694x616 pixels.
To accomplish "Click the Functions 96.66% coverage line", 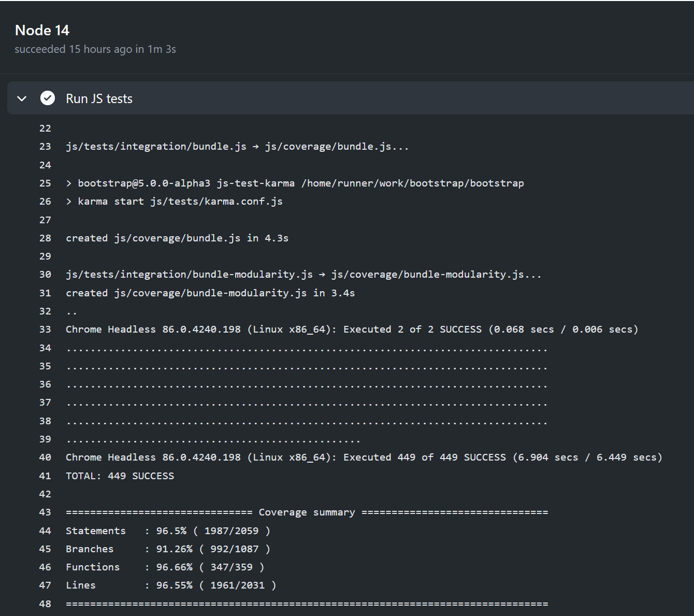I will [x=165, y=567].
